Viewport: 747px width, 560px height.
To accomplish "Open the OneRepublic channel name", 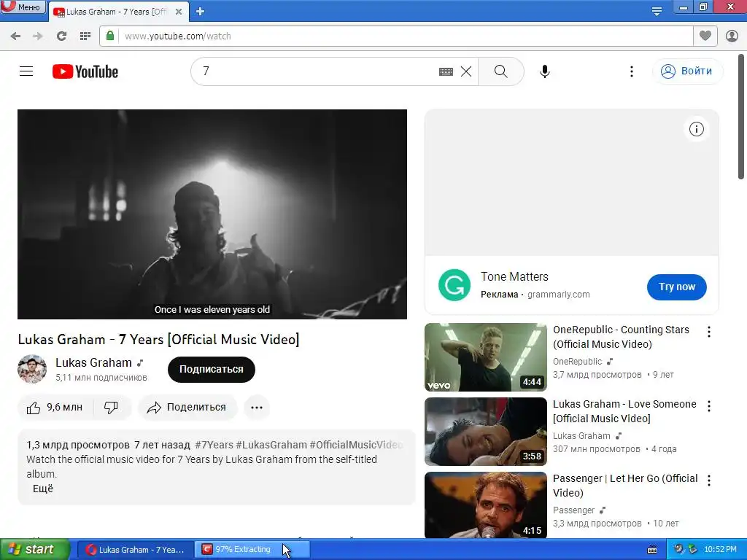I will tap(578, 362).
